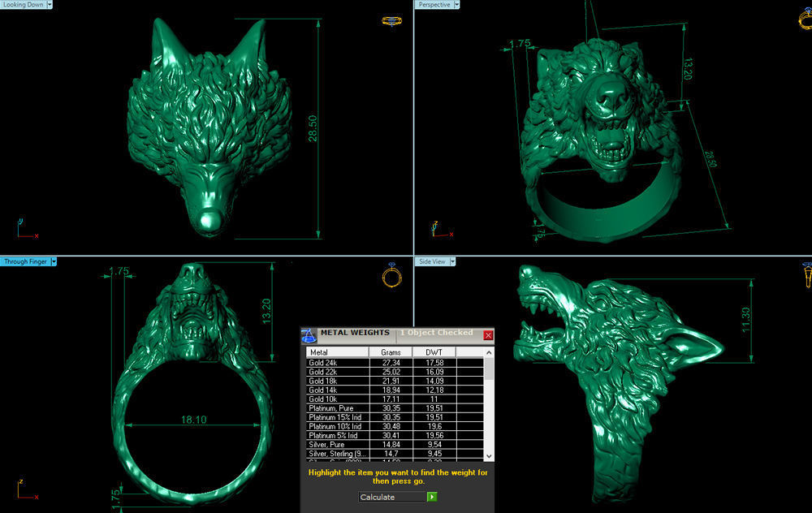Click the 25,02 grams cell
This screenshot has height=513, width=812.
pos(391,372)
